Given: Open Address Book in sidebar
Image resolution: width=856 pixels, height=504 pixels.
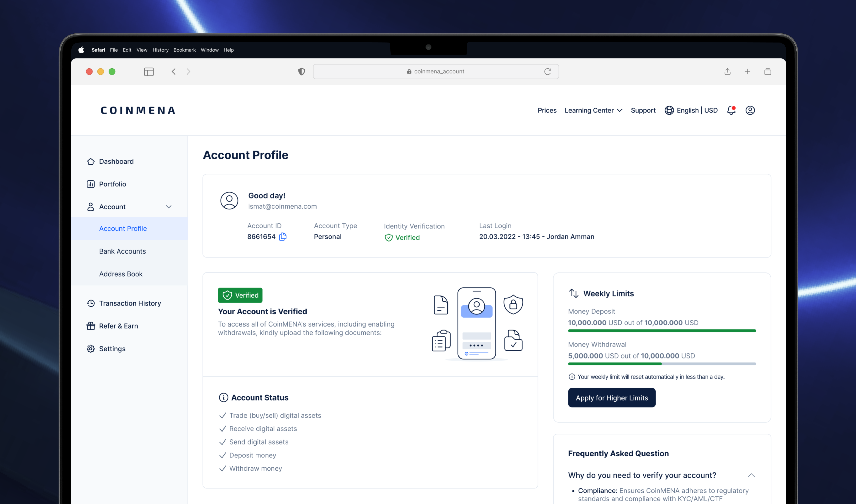Looking at the screenshot, I should tap(129, 274).
